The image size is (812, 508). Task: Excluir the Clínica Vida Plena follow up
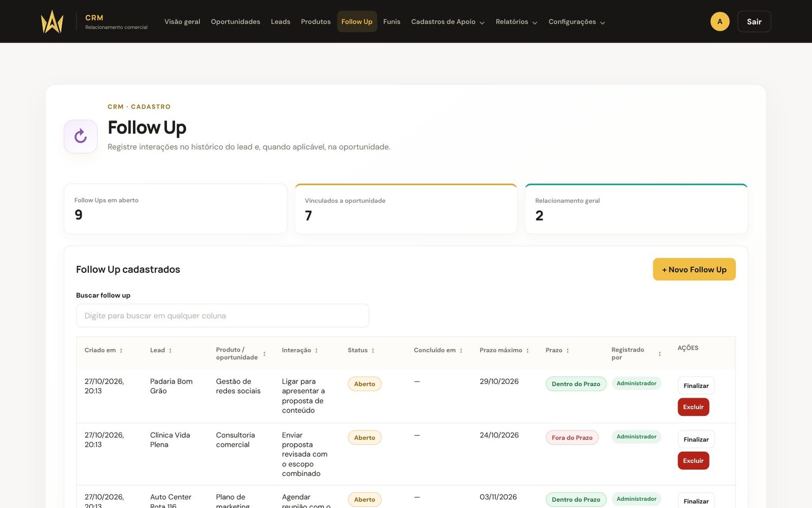693,461
